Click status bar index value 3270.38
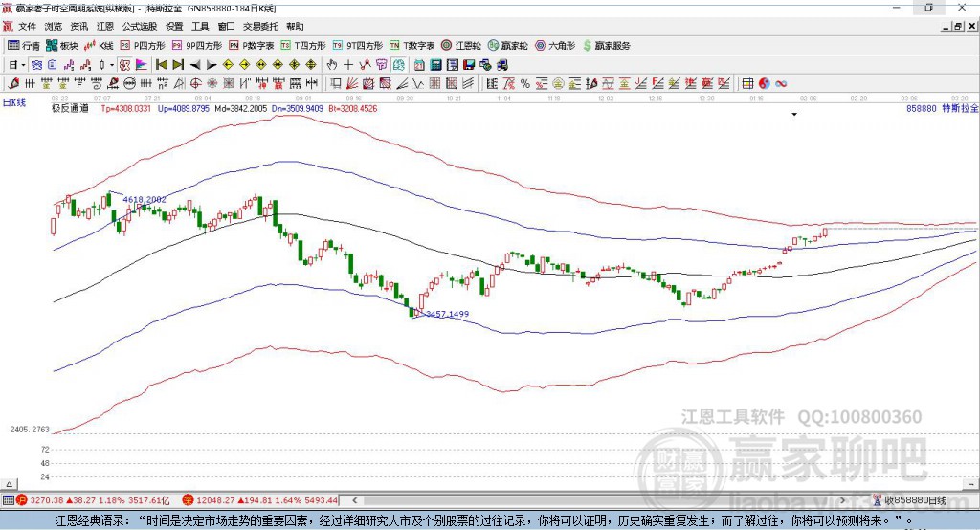 (x=47, y=500)
